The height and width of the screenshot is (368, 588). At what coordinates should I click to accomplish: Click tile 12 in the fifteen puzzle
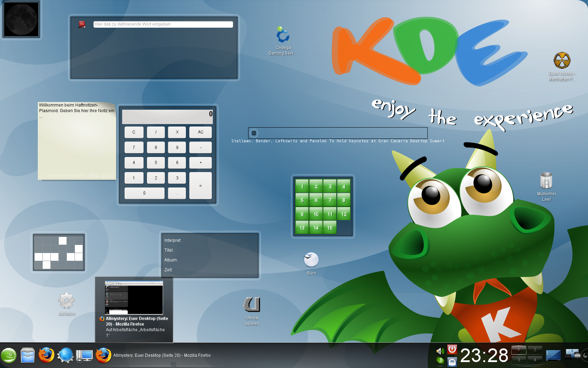click(344, 214)
